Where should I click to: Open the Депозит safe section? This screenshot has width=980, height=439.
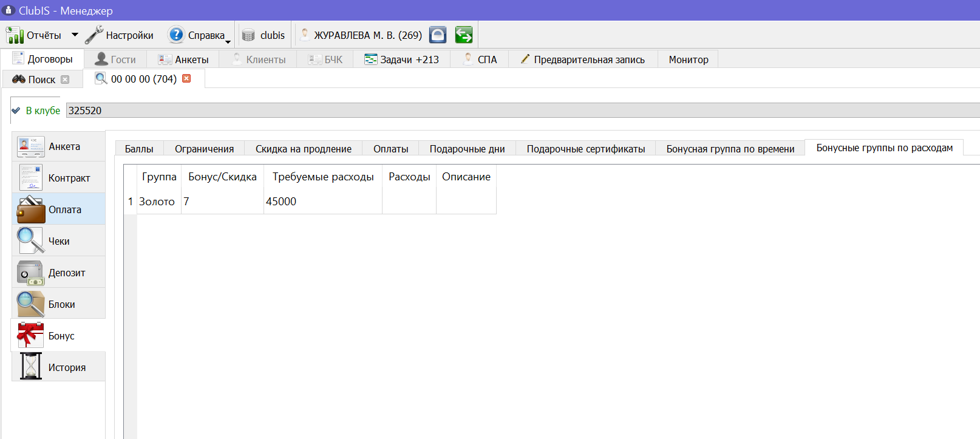coord(58,273)
